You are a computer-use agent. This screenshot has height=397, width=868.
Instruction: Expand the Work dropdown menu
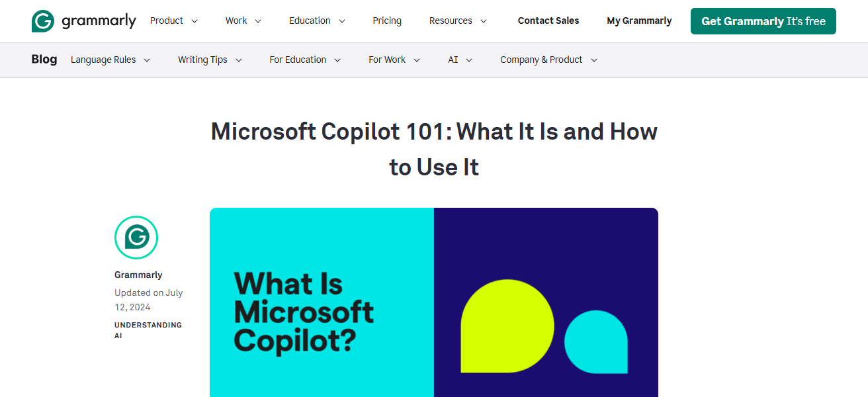click(x=243, y=21)
